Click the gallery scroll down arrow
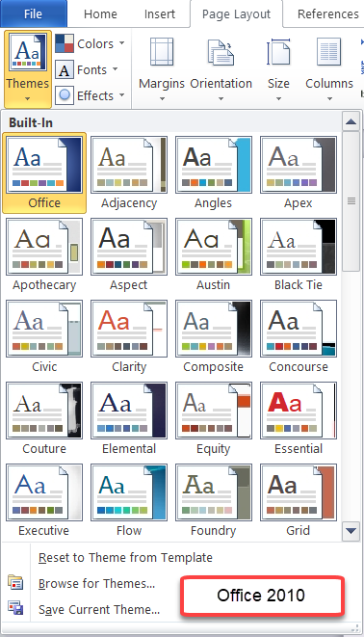This screenshot has width=364, height=637. [351, 531]
